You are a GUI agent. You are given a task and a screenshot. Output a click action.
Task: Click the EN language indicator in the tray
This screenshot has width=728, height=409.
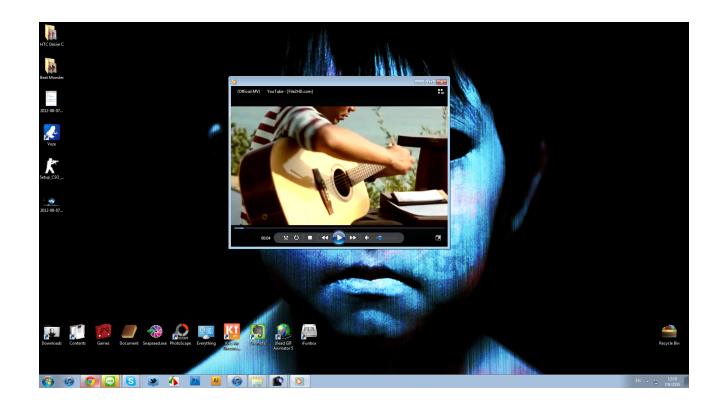tap(638, 381)
